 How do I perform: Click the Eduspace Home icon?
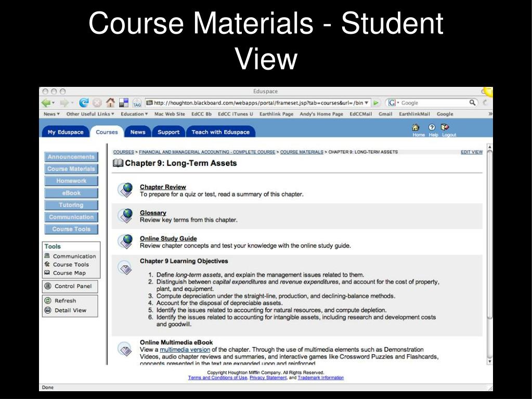(416, 127)
